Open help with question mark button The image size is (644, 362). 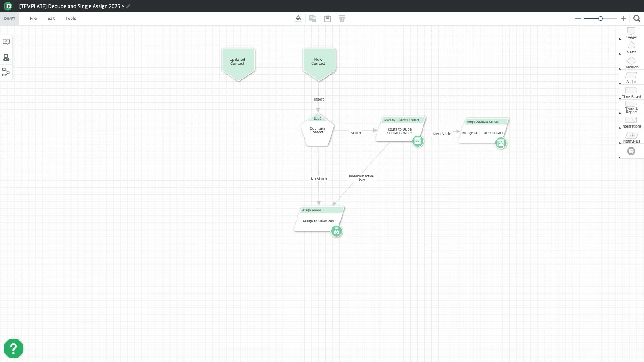[13, 349]
